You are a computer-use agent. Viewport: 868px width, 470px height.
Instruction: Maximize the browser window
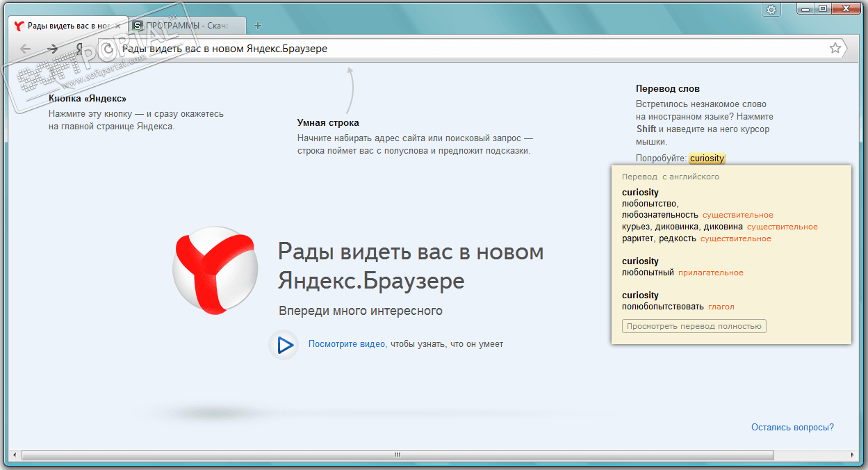(x=823, y=8)
